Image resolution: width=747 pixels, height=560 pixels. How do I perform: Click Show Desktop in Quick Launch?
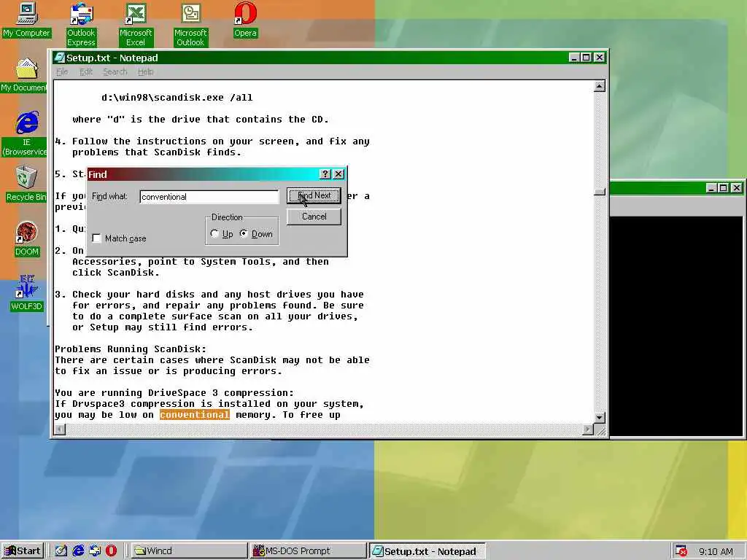click(61, 551)
